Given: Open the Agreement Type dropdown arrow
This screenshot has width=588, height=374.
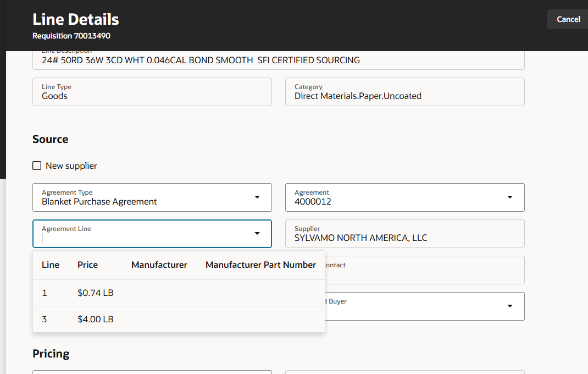Looking at the screenshot, I should (257, 197).
